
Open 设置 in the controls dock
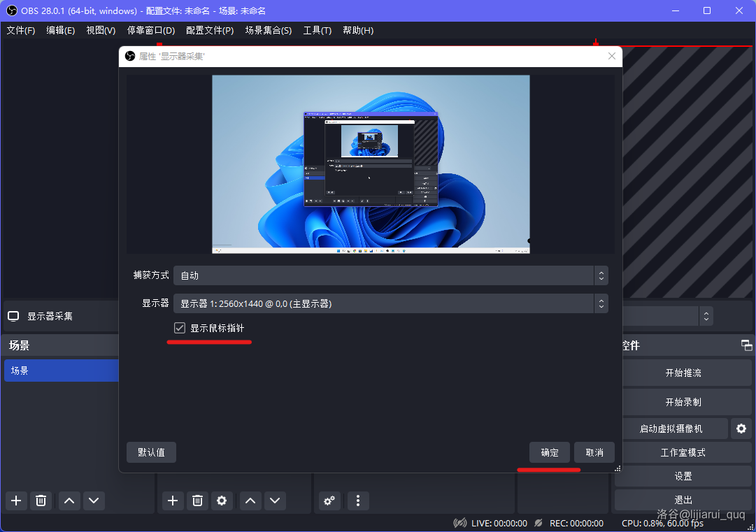click(x=683, y=476)
